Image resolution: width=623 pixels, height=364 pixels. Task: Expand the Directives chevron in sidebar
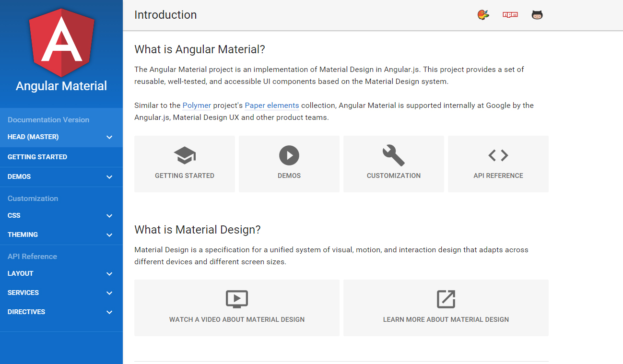(x=109, y=312)
